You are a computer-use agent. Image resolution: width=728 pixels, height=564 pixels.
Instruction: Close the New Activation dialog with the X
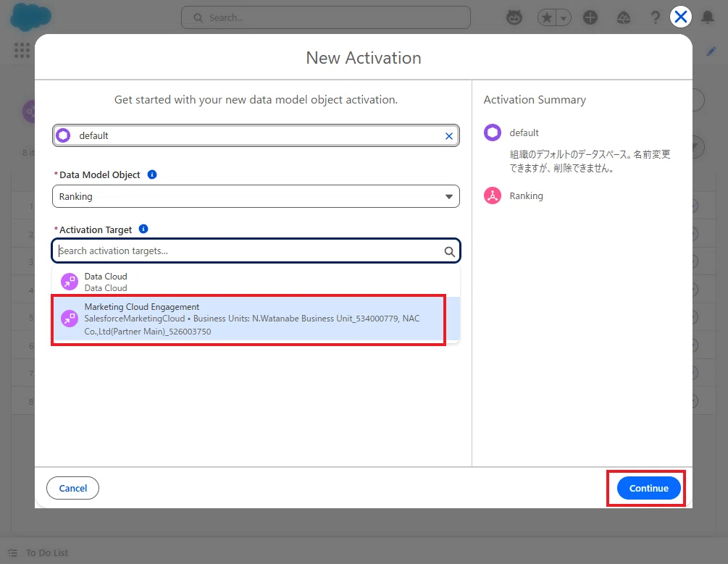(x=681, y=17)
